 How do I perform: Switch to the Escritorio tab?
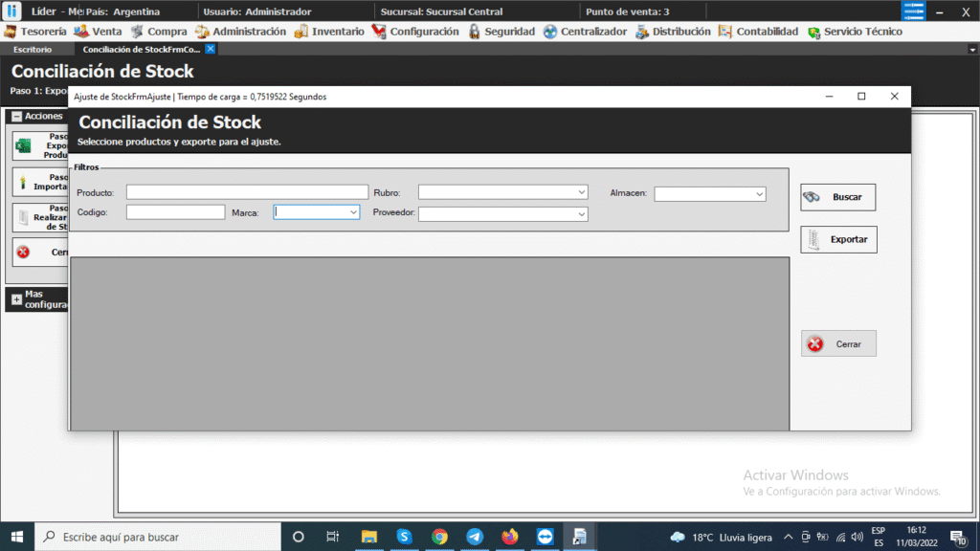point(33,49)
